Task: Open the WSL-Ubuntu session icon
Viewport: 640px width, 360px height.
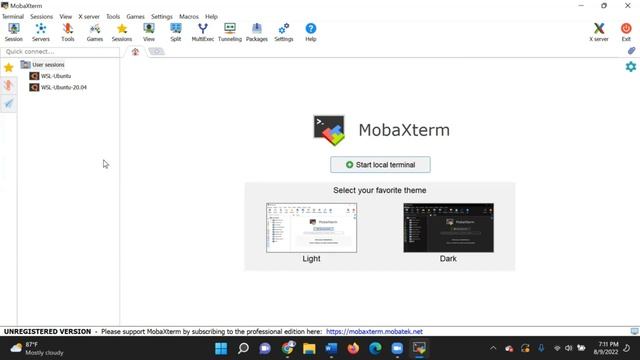Action: click(x=34, y=76)
